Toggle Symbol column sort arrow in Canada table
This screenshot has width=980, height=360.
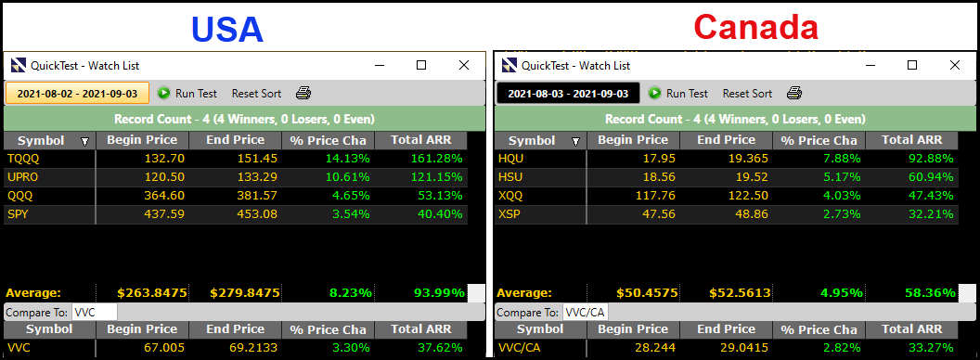(x=576, y=142)
